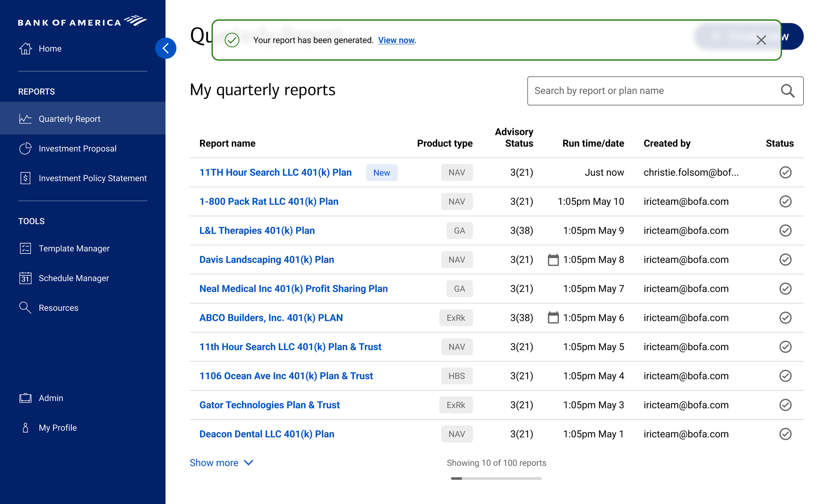Viewport: 828px width, 504px height.
Task: Click the green success checkmark in the notification
Action: (x=232, y=40)
